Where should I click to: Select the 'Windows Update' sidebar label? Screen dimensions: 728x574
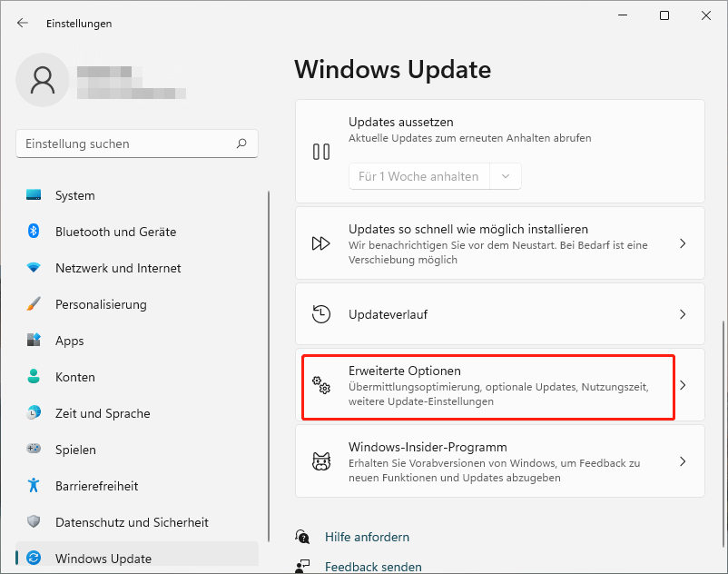tap(103, 559)
